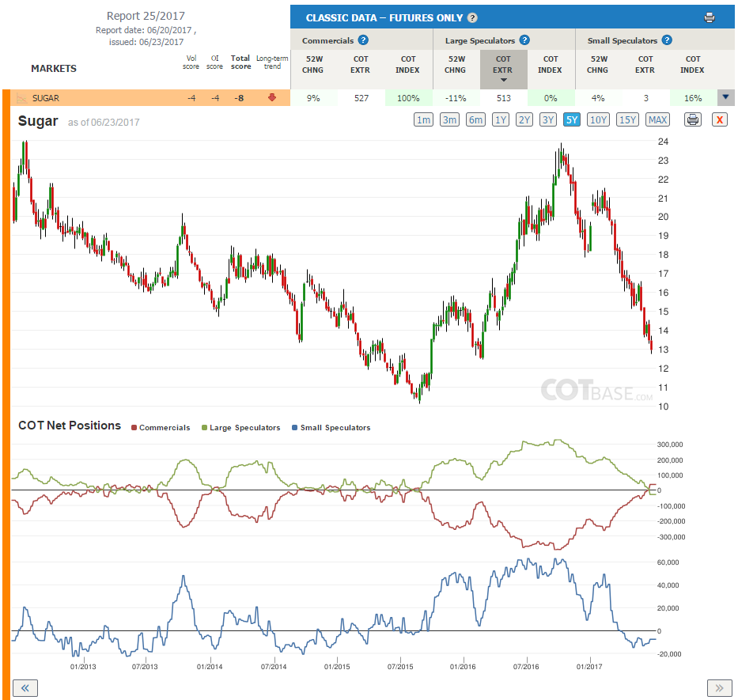738x700 pixels.
Task: Select the 1Y timeframe
Action: (501, 119)
